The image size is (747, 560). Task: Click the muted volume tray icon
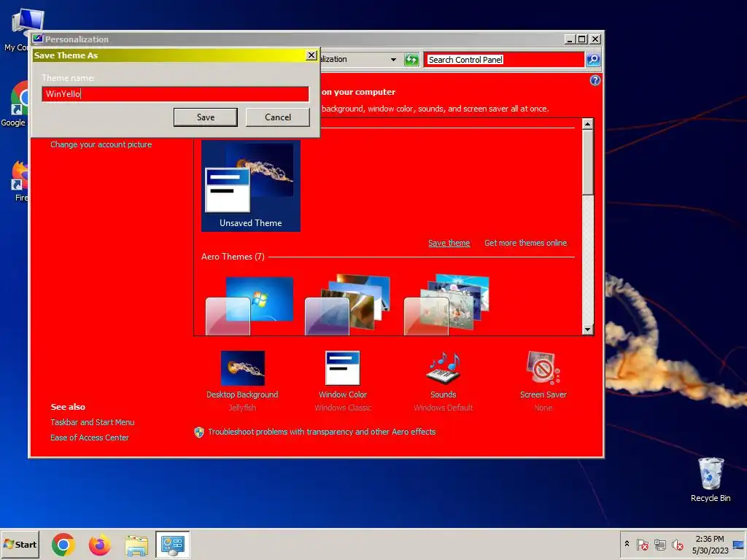tap(678, 544)
